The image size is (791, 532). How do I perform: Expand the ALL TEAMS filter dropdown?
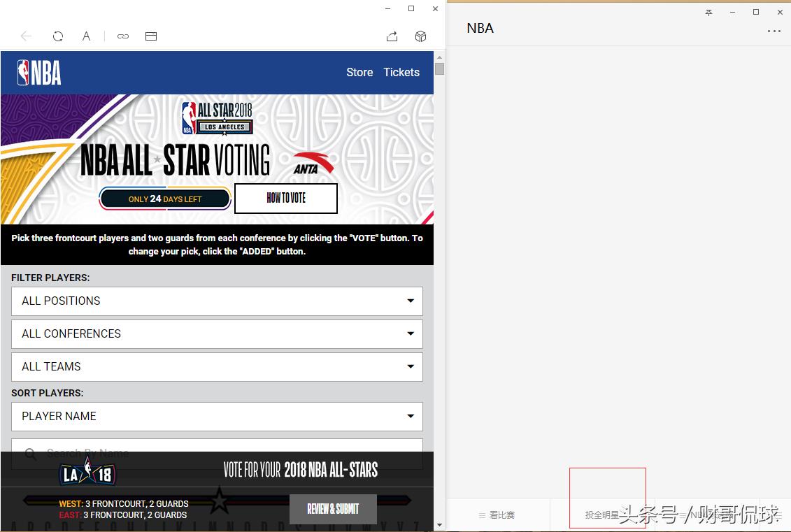tap(217, 366)
